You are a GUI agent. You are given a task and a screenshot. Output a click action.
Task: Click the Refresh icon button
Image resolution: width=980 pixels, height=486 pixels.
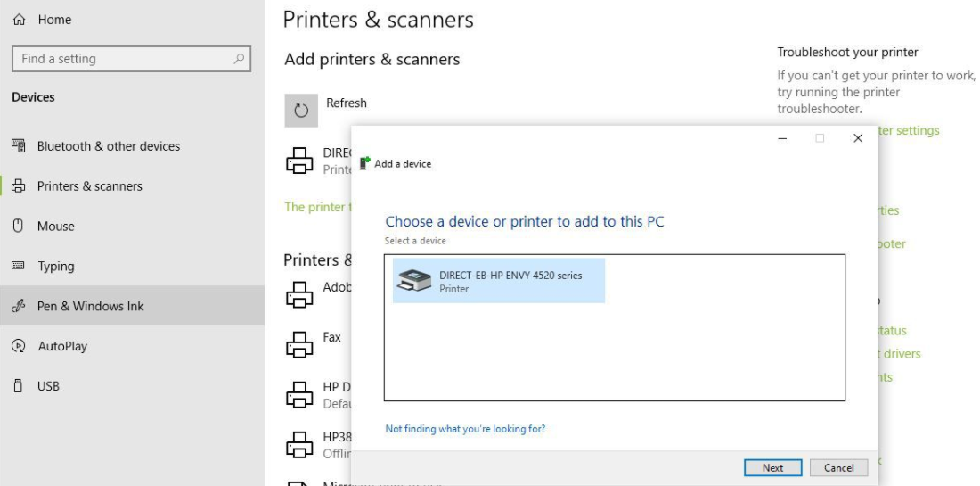[x=301, y=111]
